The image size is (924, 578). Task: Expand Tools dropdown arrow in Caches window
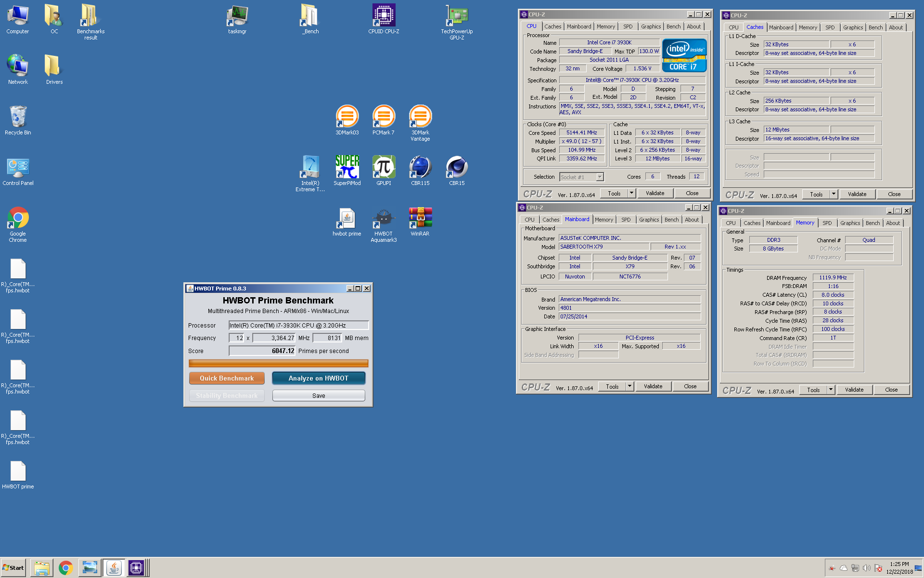[834, 194]
